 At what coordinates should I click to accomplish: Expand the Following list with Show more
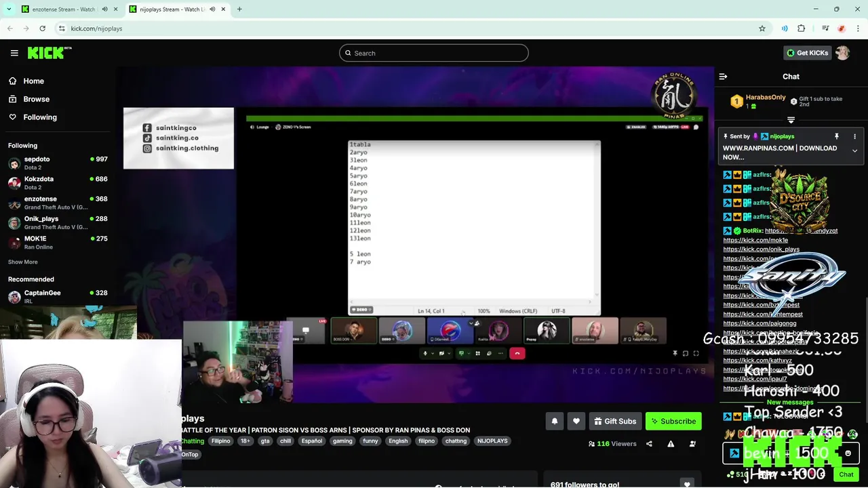[x=23, y=262]
